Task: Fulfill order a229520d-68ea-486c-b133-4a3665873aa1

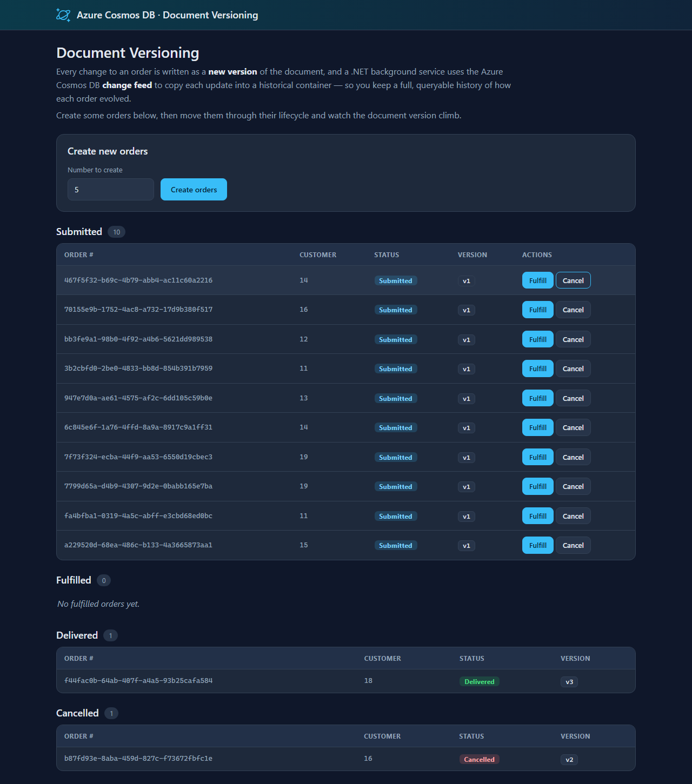Action: [x=538, y=545]
